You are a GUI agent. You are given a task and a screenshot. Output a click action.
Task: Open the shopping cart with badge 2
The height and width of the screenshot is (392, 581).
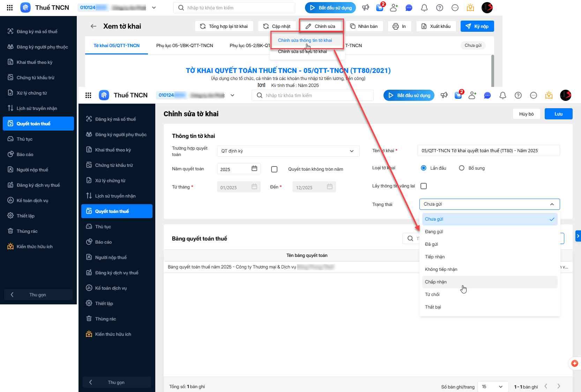458,95
